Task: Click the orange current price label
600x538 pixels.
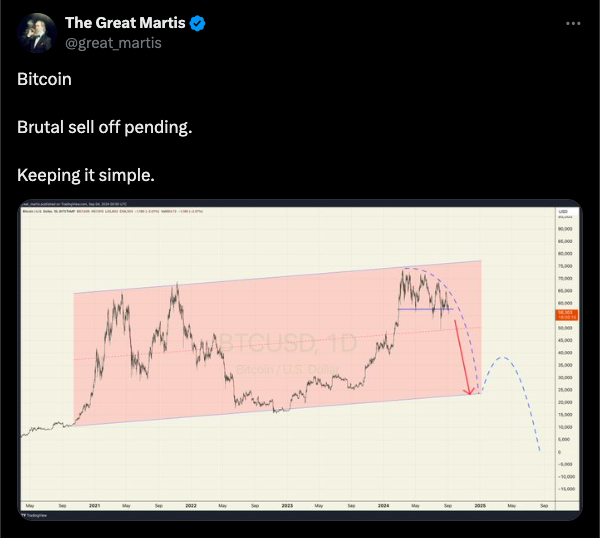Action: pyautogui.click(x=566, y=315)
